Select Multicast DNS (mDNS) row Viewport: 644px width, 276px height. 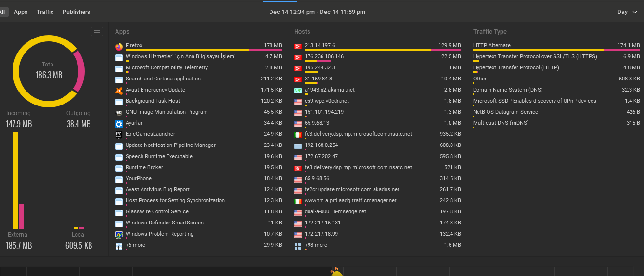(556, 123)
